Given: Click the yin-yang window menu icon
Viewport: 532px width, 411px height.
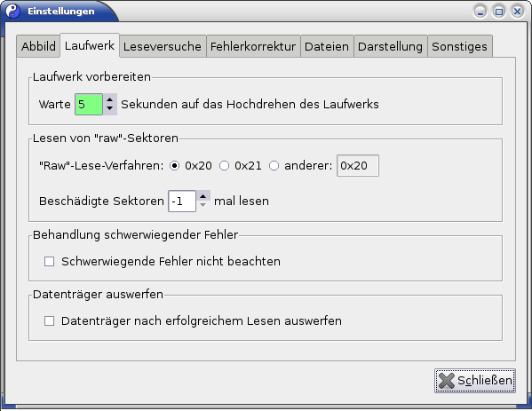Looking at the screenshot, I should 12,12.
